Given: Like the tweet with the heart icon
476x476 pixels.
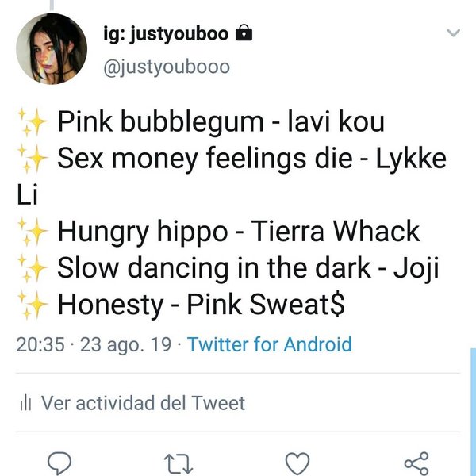Looking at the screenshot, I should (x=297, y=462).
